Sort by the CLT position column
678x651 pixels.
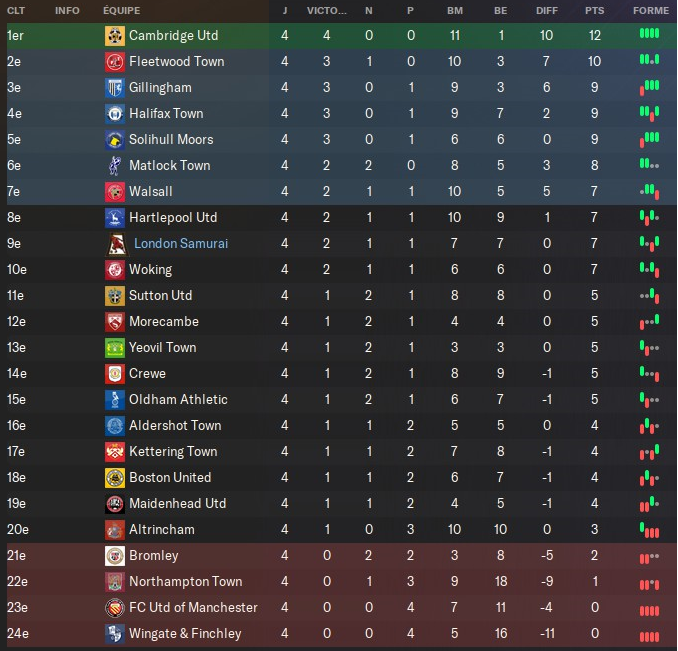tap(16, 10)
